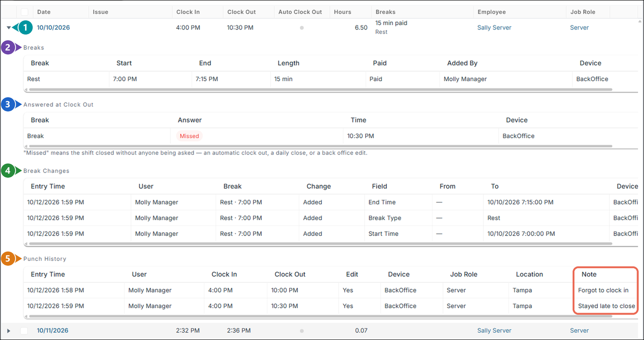Sort by the Date column header
This screenshot has height=340, width=644.
(x=44, y=12)
